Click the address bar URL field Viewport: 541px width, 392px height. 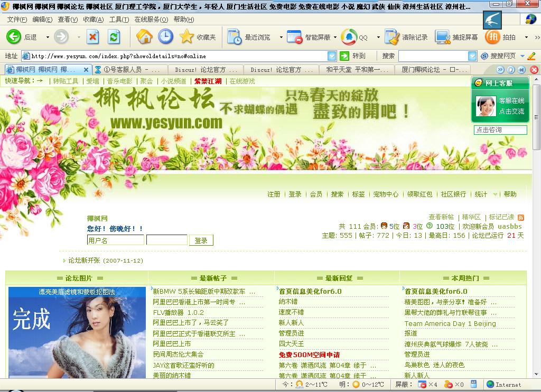click(174, 56)
